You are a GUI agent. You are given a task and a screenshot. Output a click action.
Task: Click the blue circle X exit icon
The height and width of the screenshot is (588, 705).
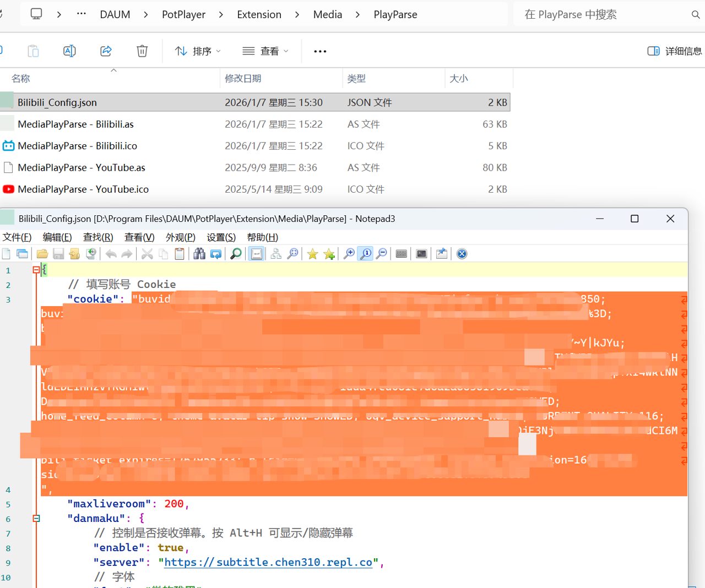click(462, 254)
